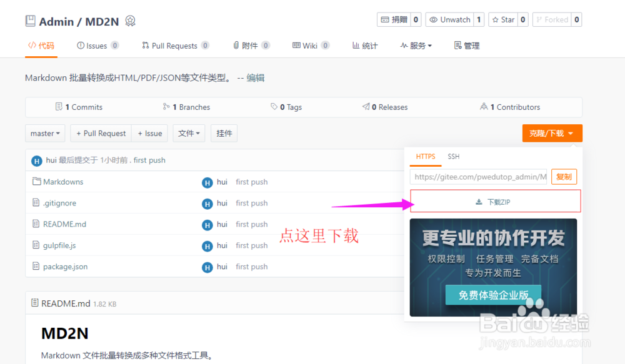
Task: Open the Issues tab
Action: [97, 46]
